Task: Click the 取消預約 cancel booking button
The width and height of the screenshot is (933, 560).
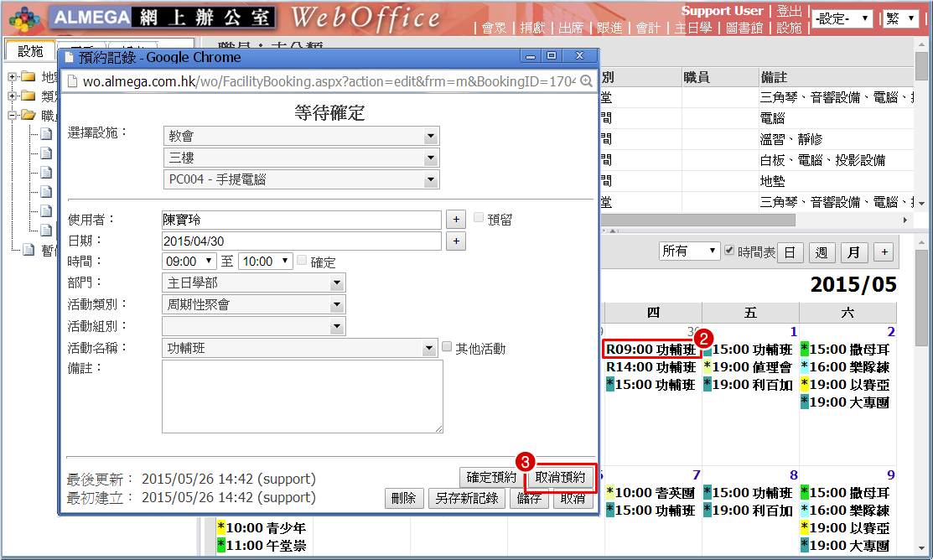Action: tap(561, 478)
